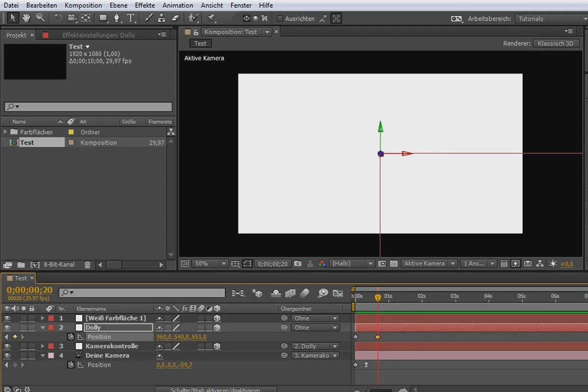
Task: Click the current time 0;00;00;20 display
Action: tap(29, 290)
